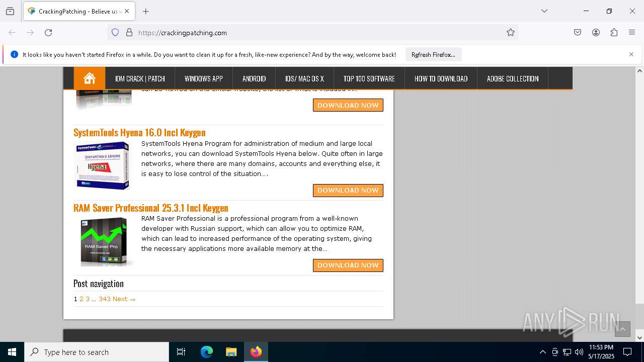Open RAM Saver Professional 25.3.1 title
Screen dimensions: 644x362
click(151, 208)
